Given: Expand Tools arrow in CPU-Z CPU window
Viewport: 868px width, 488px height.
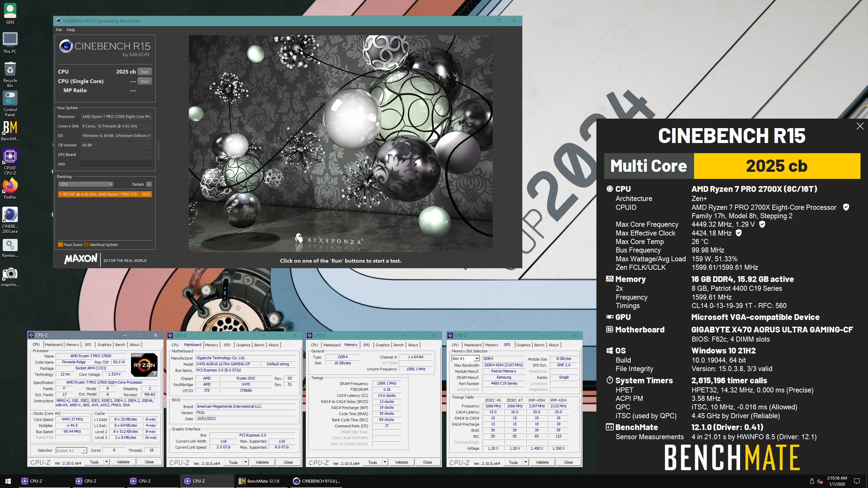Looking at the screenshot, I should [106, 462].
